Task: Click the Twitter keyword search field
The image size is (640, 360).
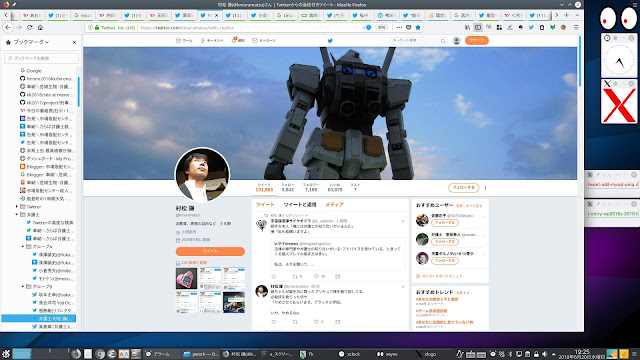Action: 418,40
